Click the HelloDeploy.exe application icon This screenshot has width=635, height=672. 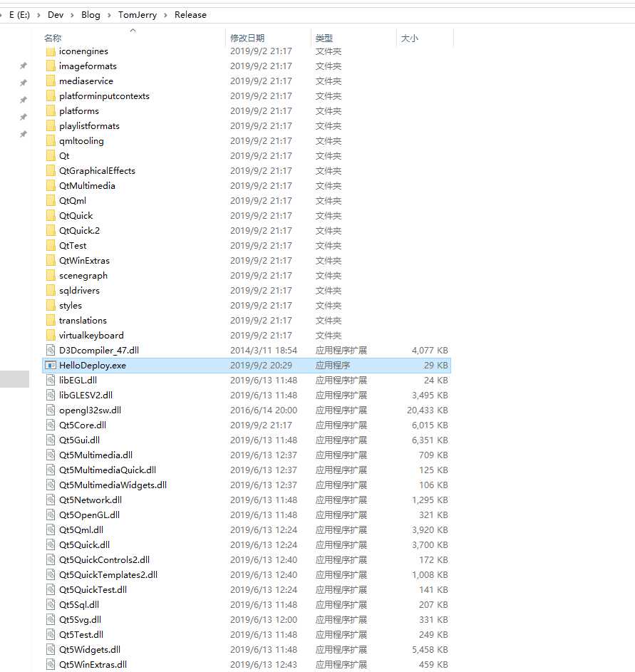click(51, 366)
